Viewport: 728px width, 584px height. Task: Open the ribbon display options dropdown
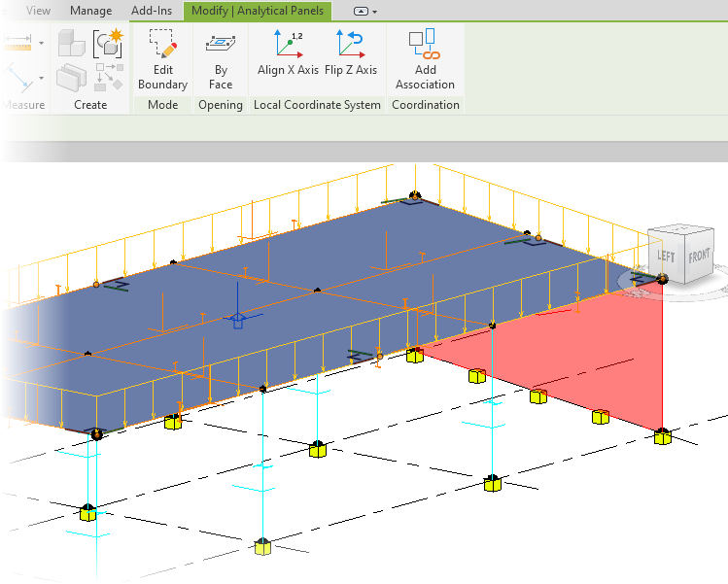click(365, 11)
